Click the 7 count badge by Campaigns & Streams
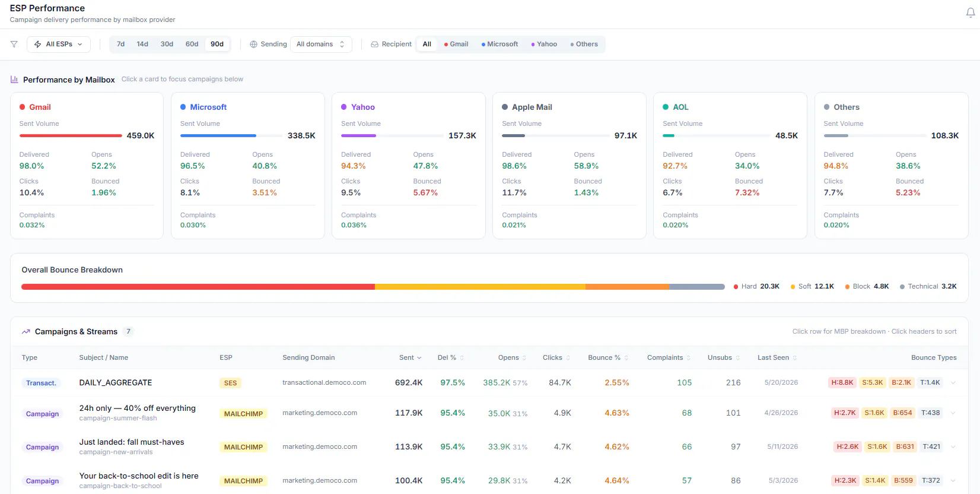980x494 pixels. [x=128, y=332]
